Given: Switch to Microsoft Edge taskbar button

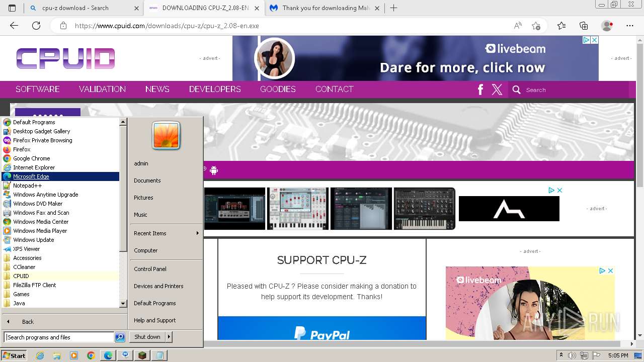Looking at the screenshot, I should tap(108, 355).
